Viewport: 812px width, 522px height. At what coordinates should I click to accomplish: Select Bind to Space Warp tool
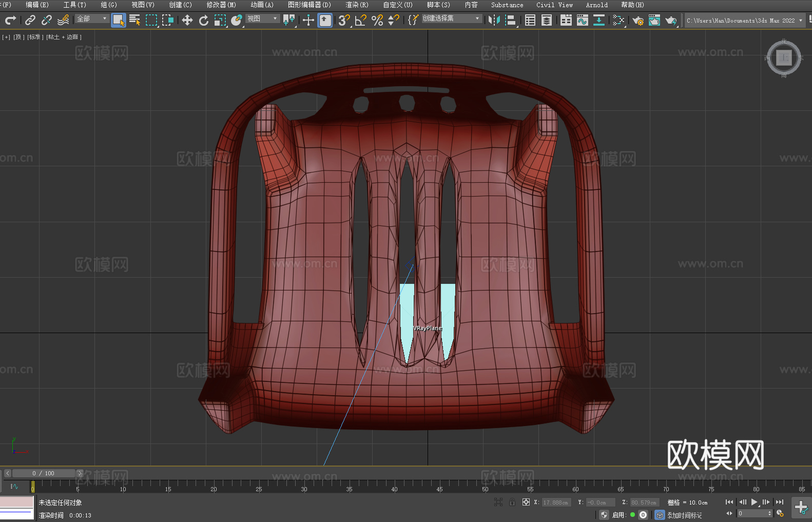[x=63, y=20]
